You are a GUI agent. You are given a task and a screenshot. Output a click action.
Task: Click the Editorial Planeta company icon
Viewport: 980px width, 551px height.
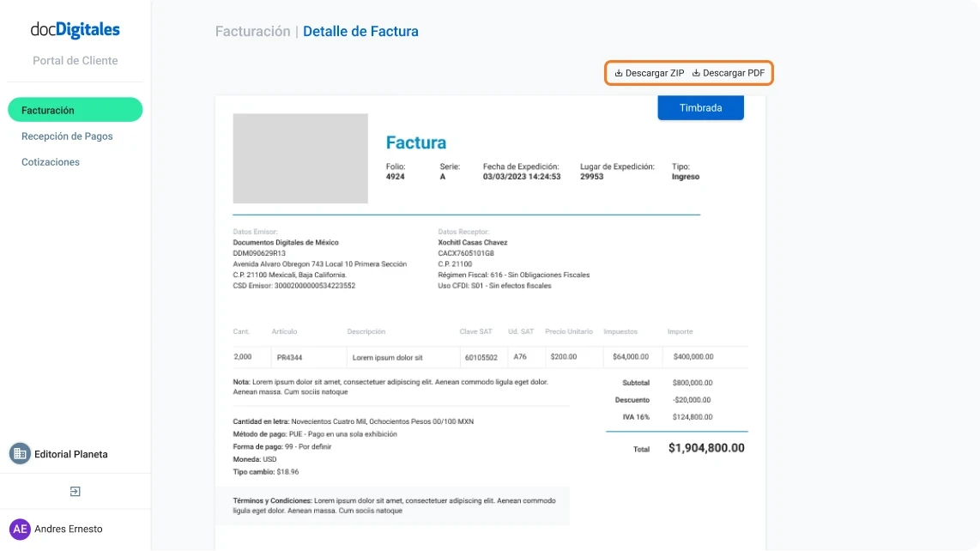point(19,454)
